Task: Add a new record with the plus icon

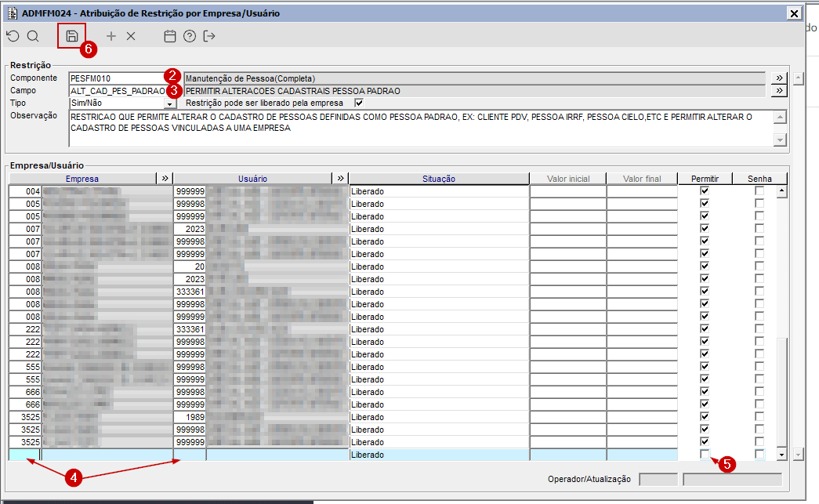Action: [111, 36]
